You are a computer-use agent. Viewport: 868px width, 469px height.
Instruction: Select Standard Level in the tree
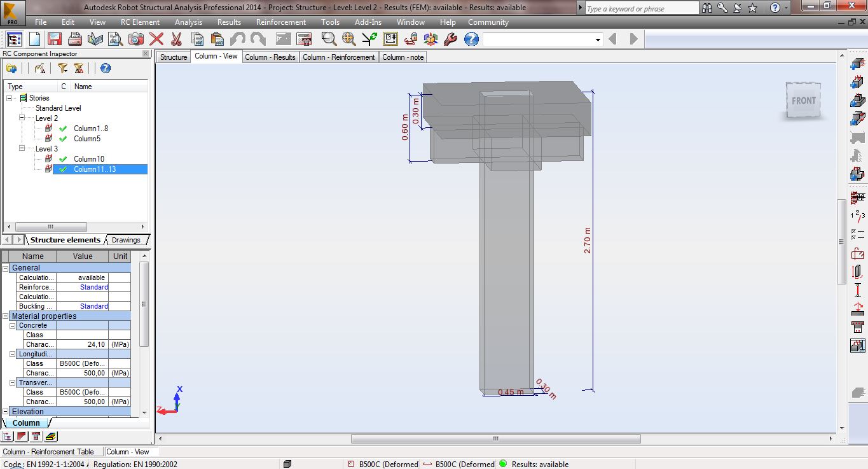coord(59,108)
